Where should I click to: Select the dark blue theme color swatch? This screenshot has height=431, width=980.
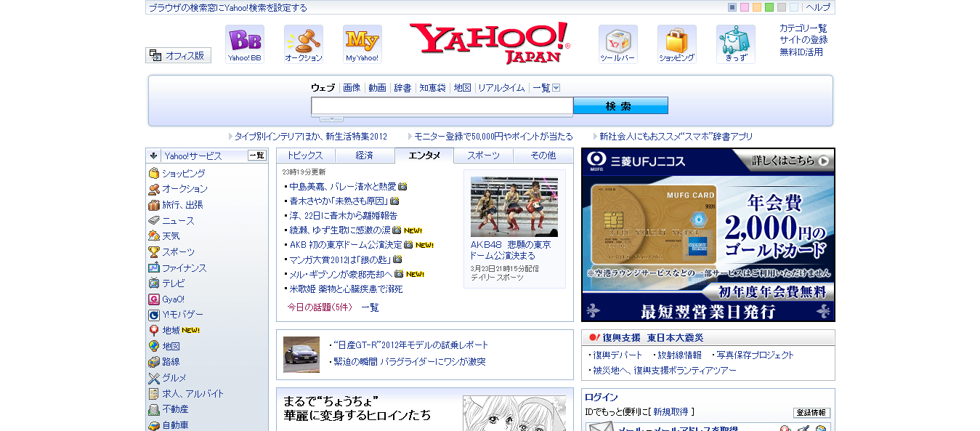coord(732,7)
